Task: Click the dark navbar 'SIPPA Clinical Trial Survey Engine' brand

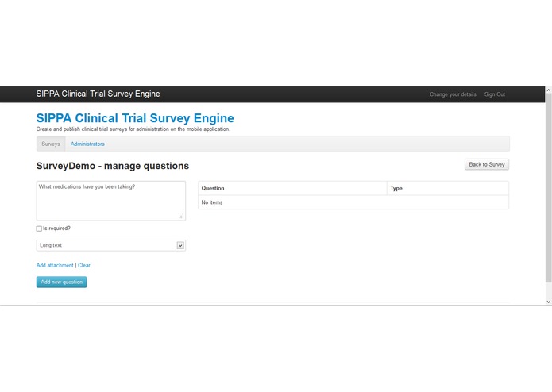Action: click(98, 94)
